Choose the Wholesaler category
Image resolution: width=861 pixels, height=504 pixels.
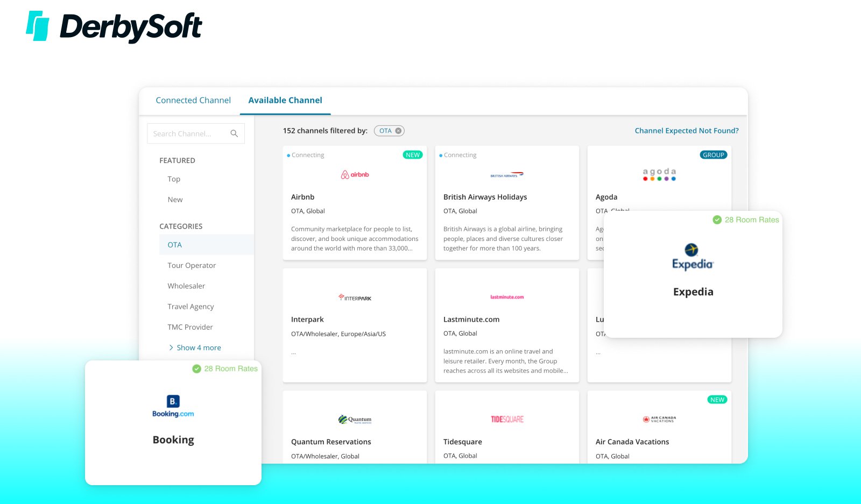pyautogui.click(x=186, y=286)
